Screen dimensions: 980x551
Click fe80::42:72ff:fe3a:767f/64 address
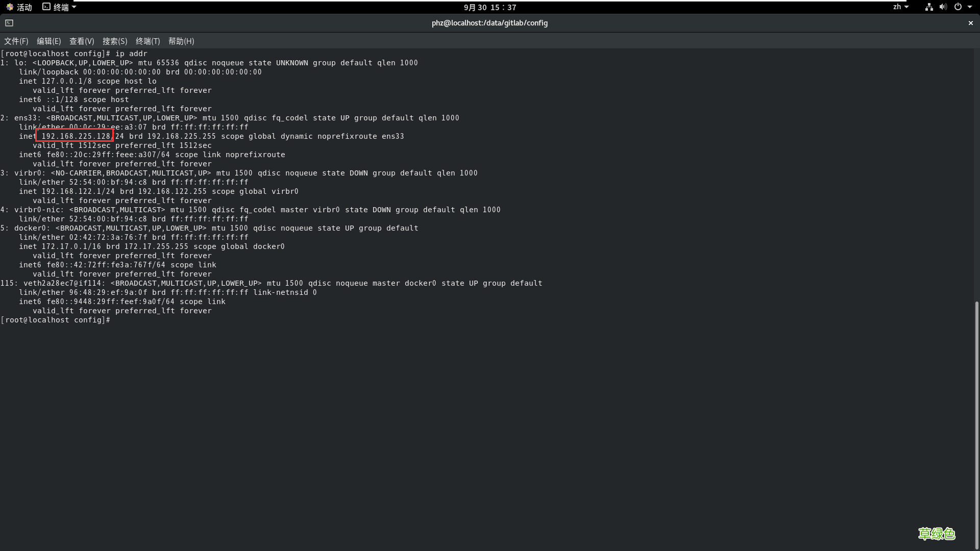pos(106,265)
